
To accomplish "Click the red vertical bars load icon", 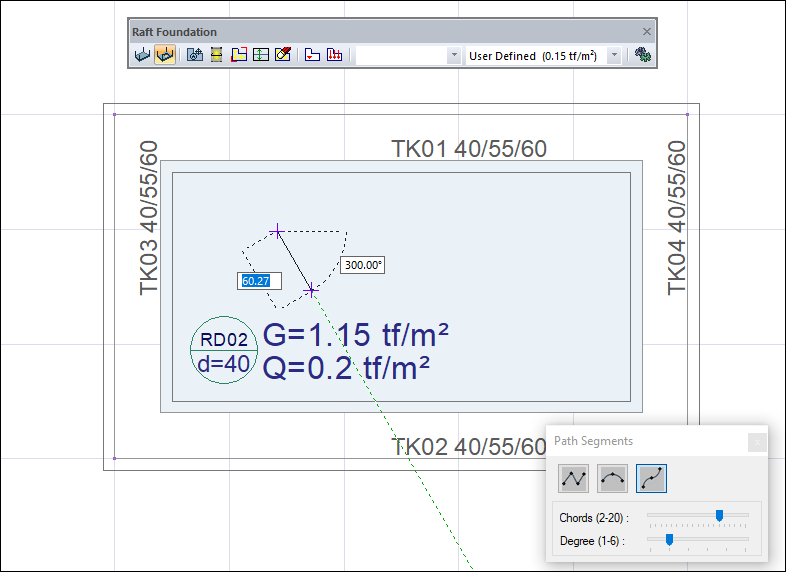I will tap(335, 56).
